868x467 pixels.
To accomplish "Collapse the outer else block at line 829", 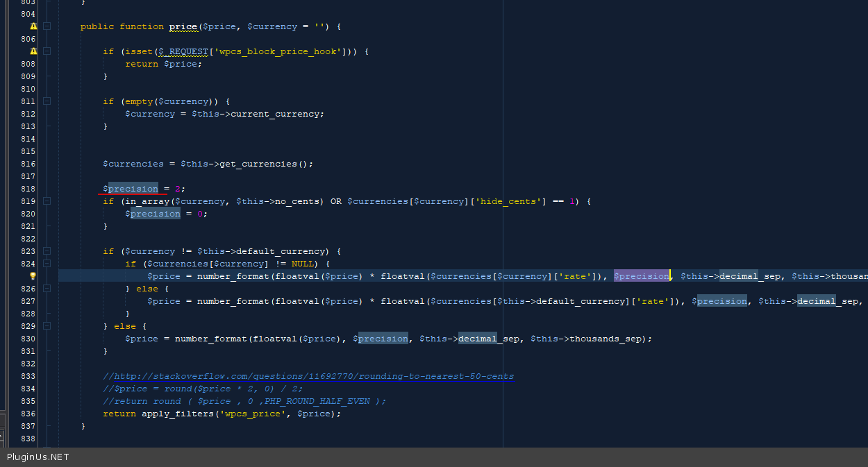I will click(x=47, y=326).
